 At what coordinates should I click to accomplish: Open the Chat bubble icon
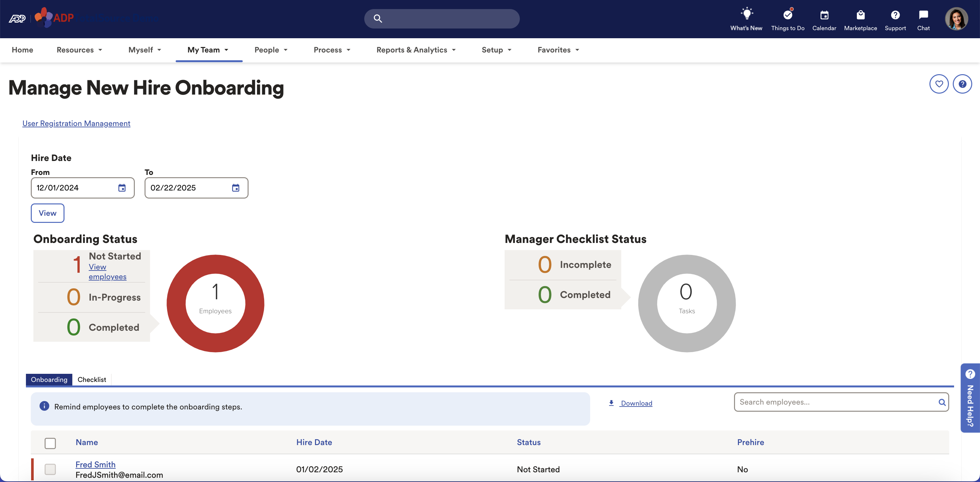point(923,16)
